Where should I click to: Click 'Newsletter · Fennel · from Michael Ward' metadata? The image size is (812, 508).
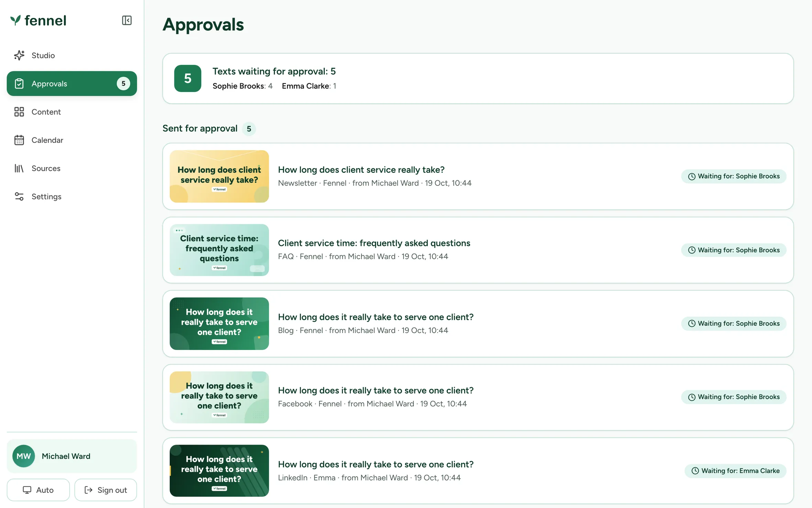(348, 183)
